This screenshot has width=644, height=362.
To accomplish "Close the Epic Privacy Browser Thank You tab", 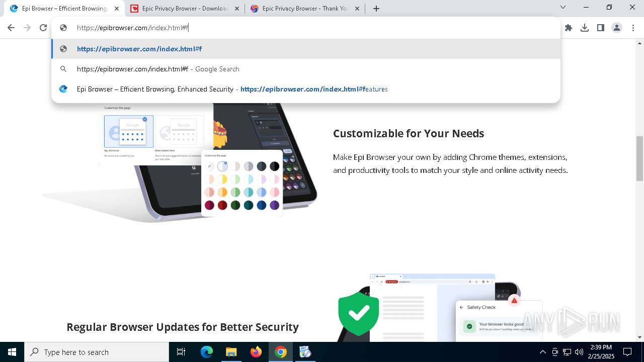I will pos(357,9).
